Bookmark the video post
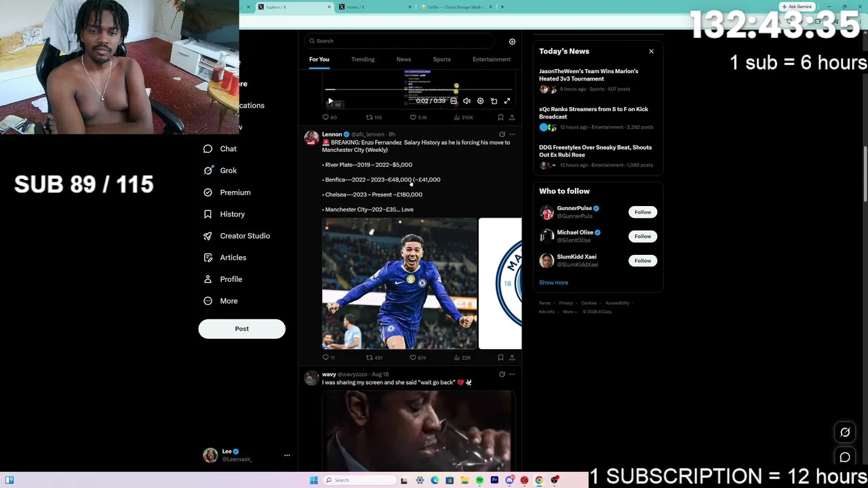 click(x=500, y=117)
